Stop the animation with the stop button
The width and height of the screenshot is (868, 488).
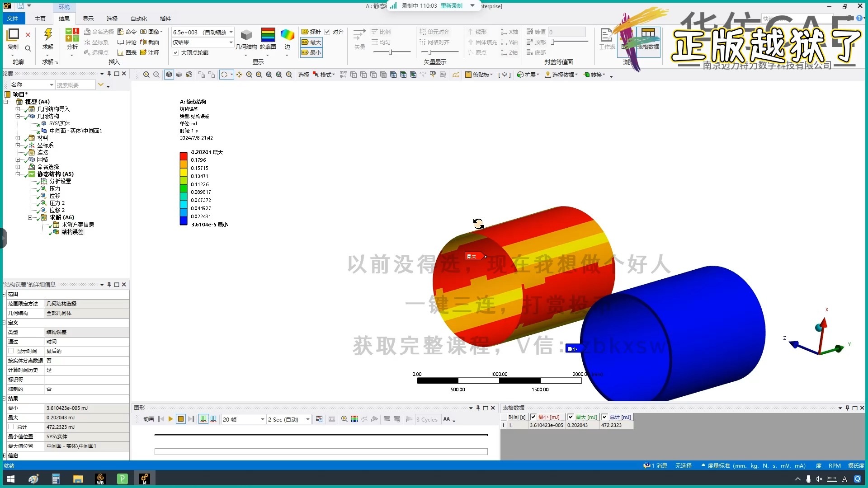point(180,419)
